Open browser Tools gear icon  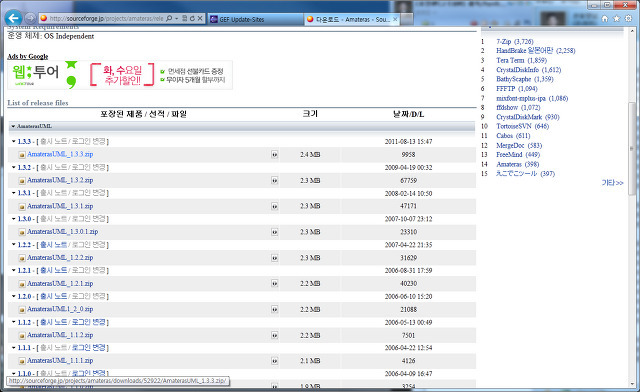[x=629, y=18]
